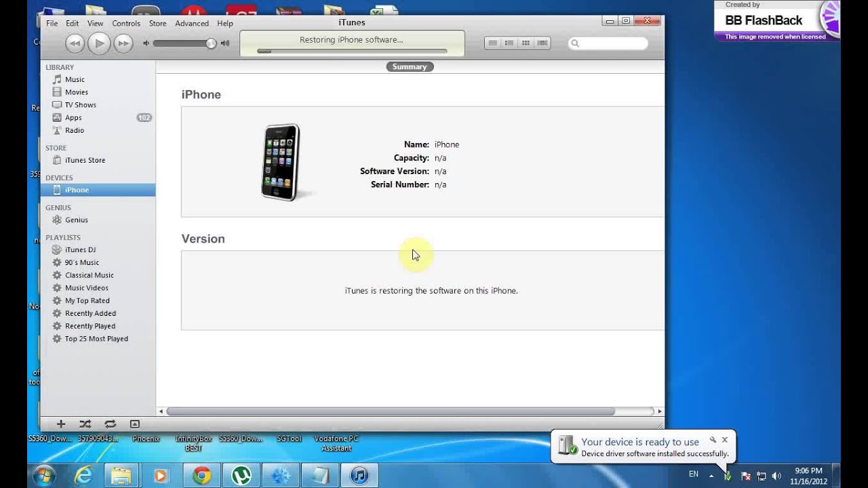868x488 pixels.
Task: Click the snowflake app taskbar icon
Action: 279,475
